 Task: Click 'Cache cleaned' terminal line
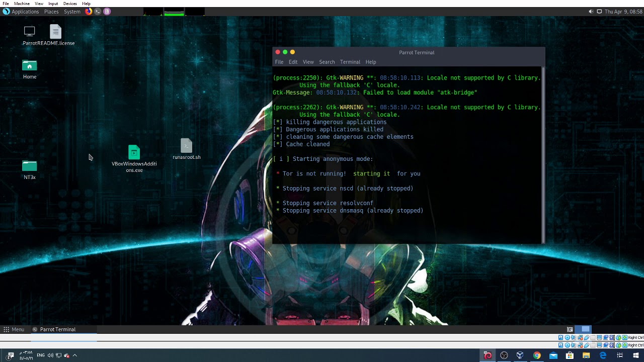(x=301, y=144)
